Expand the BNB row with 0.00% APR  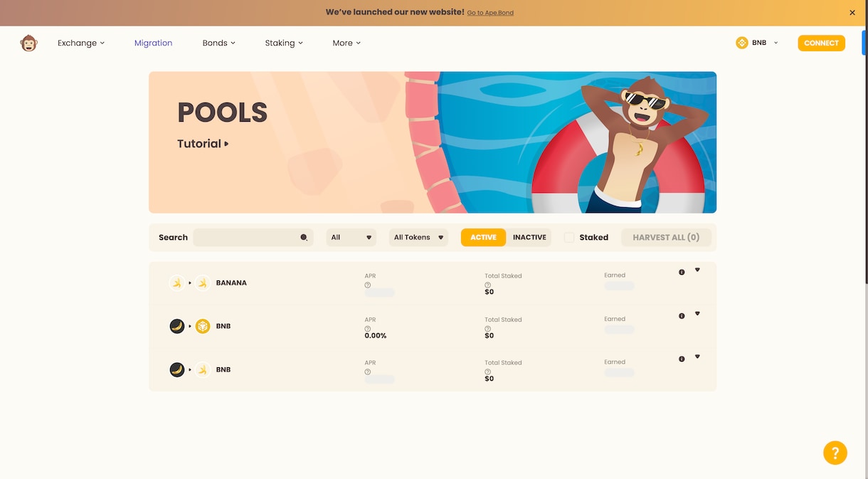(x=697, y=313)
